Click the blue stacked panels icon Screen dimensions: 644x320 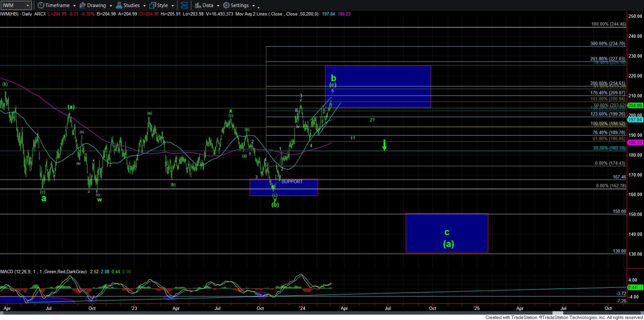184,5
